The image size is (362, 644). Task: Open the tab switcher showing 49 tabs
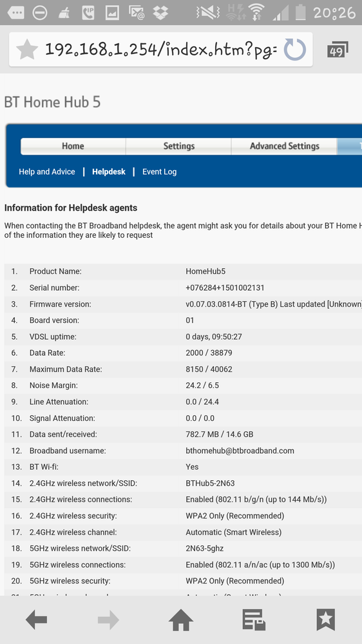pos(338,50)
